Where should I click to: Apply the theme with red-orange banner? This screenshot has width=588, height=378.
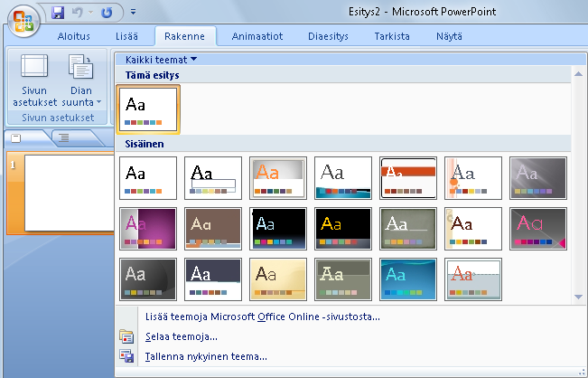408,178
